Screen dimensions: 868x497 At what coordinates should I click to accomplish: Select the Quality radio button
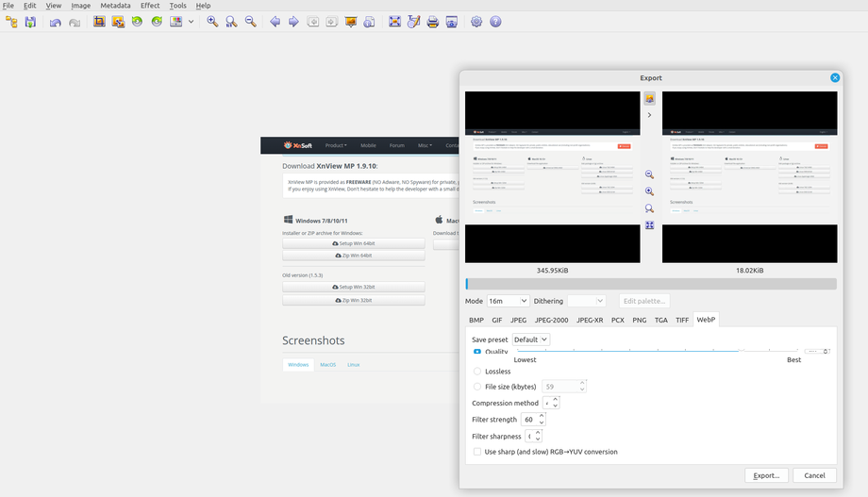point(477,352)
